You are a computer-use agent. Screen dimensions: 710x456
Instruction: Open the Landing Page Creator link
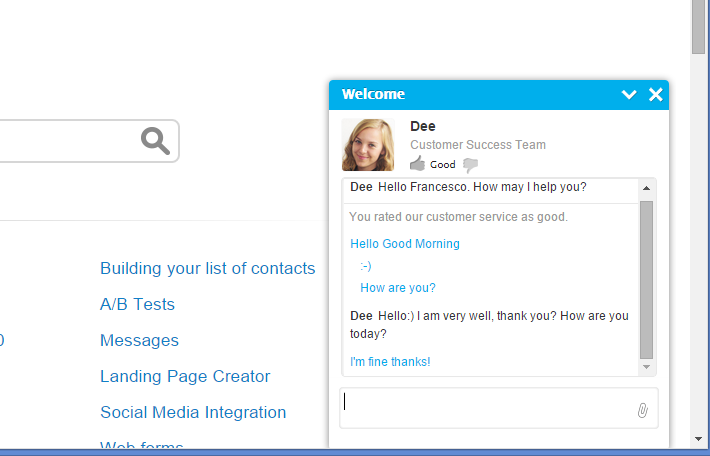coord(185,376)
